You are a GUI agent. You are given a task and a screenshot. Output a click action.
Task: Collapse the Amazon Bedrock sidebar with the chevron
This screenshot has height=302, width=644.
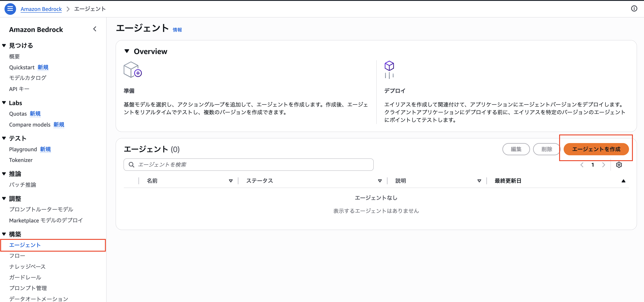(95, 29)
